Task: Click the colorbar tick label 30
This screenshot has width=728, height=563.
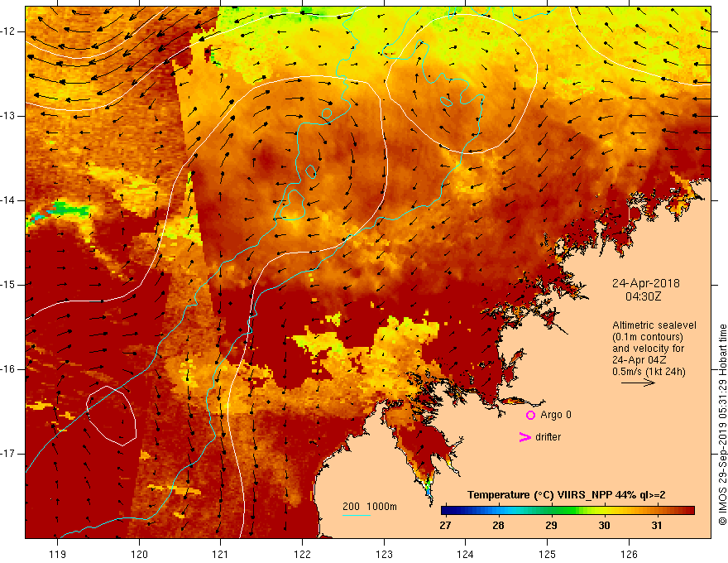Action: tap(604, 526)
